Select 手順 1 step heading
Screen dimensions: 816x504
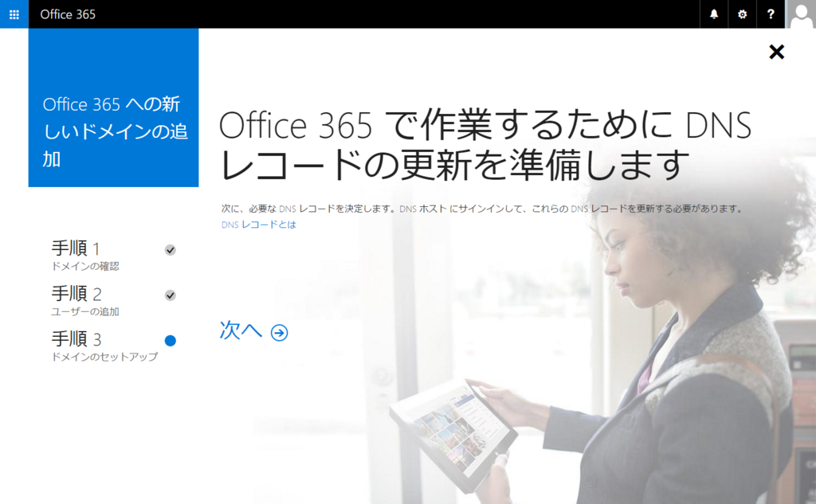click(x=76, y=248)
